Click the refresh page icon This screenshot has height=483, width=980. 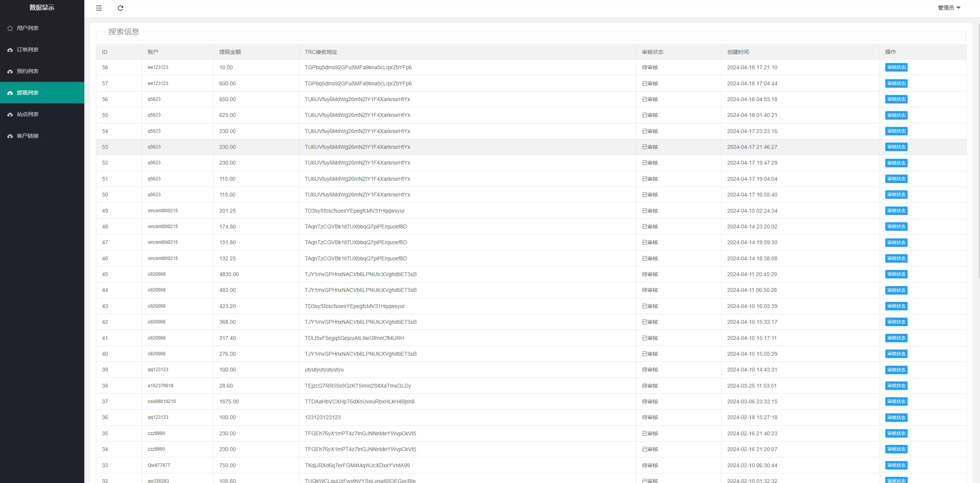[120, 8]
